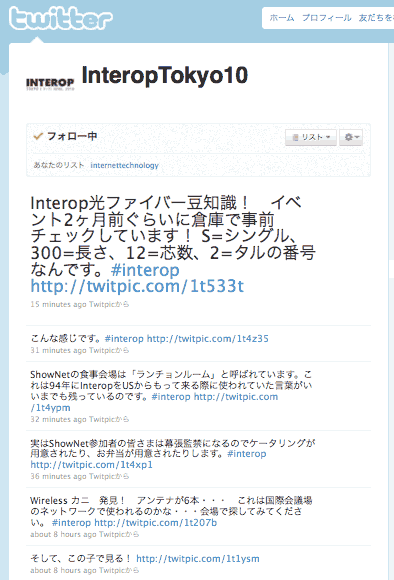
Task: Click tweet text こんな感じです。
Action: pos(66,338)
